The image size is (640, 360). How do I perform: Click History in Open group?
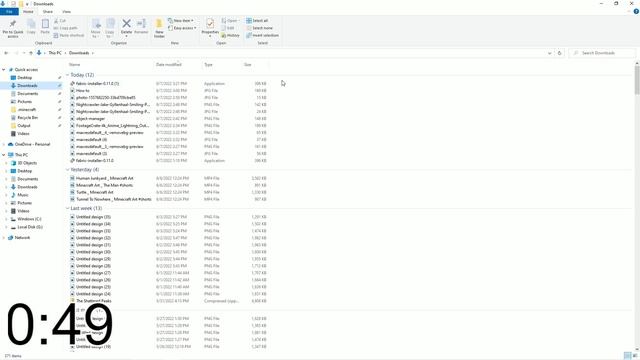[x=231, y=36]
